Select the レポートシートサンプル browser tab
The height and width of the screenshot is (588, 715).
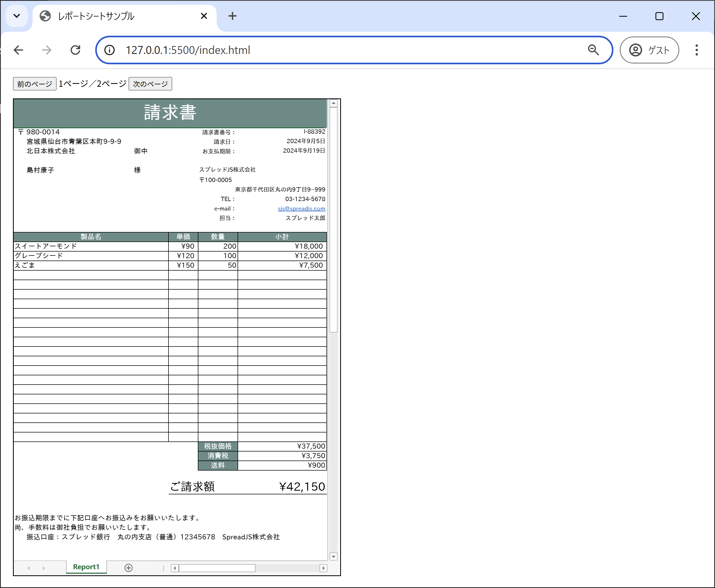(x=124, y=16)
